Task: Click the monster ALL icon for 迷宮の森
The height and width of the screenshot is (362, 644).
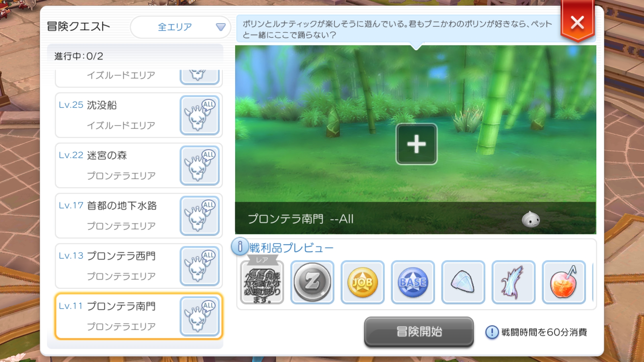Action: (x=200, y=166)
